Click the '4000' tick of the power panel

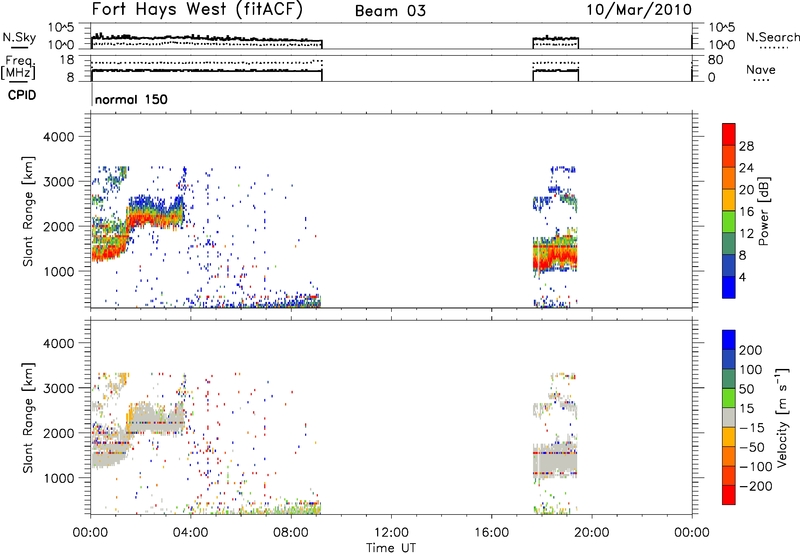coord(58,137)
